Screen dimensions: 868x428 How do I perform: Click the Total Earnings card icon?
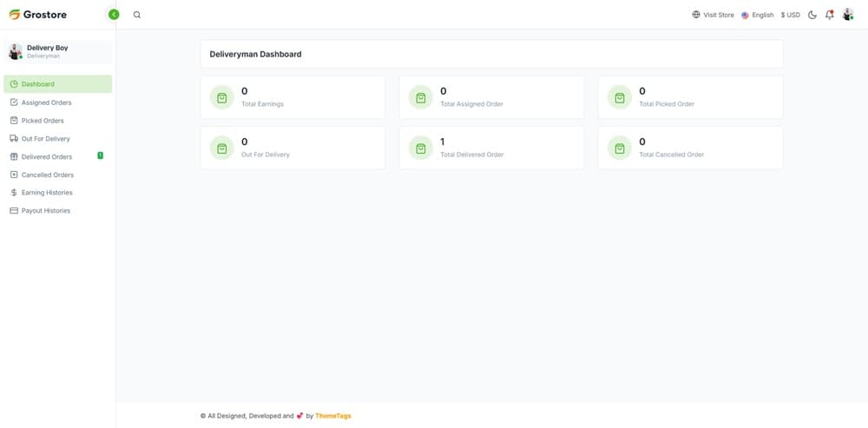click(222, 97)
